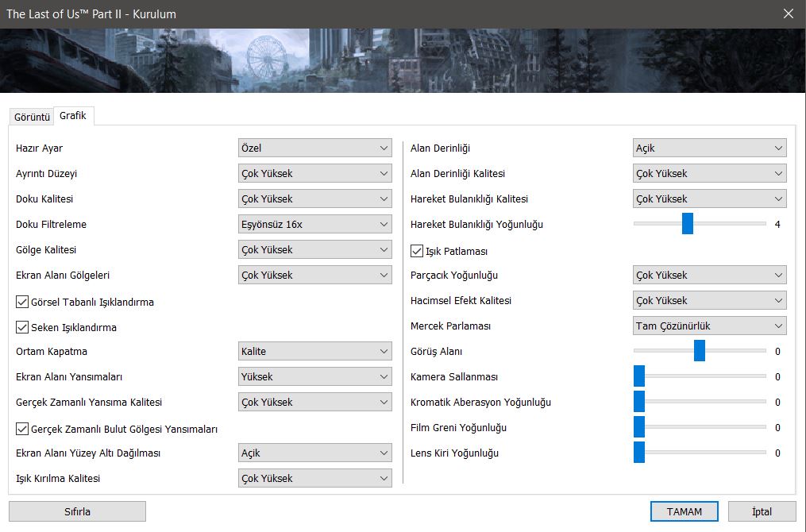Open the Parçacık Yoğunluğu dropdown
Viewport: 806px width, 532px height.
click(709, 275)
